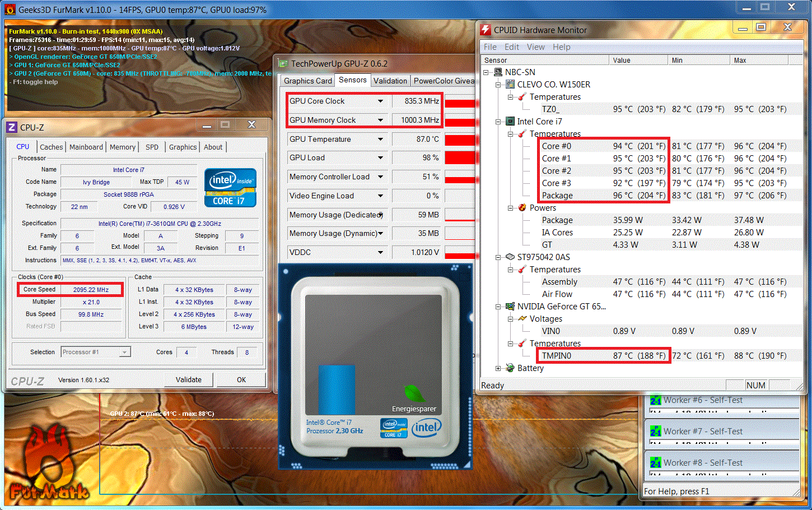
Task: Click the Powers flame icon under Intel Core i7
Action: pos(522,208)
